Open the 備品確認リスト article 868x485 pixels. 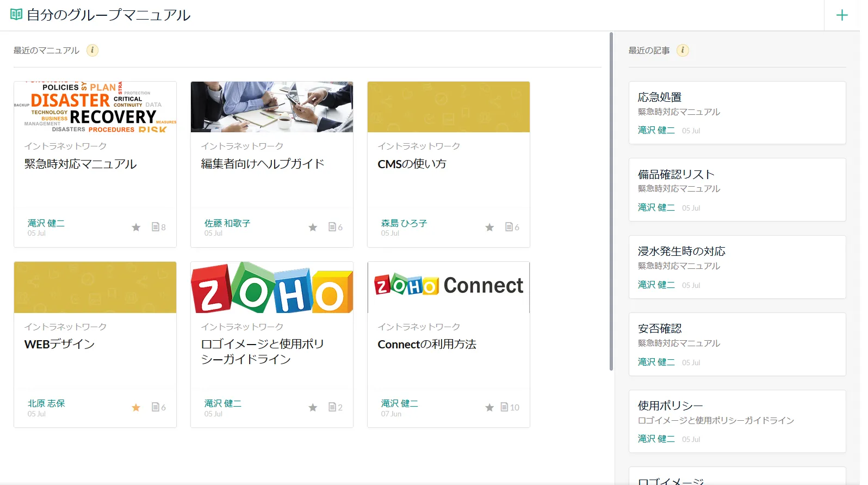[x=675, y=175]
